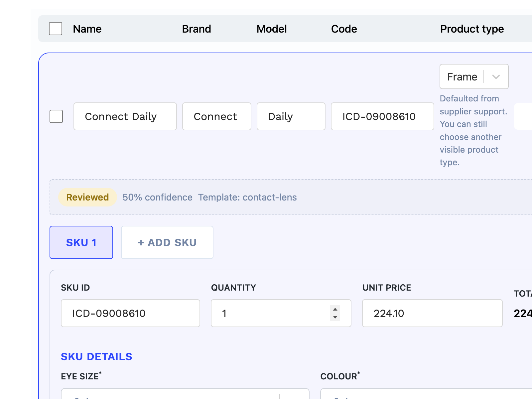Click the Reviewed status badge
This screenshot has width=532, height=399.
click(x=87, y=197)
